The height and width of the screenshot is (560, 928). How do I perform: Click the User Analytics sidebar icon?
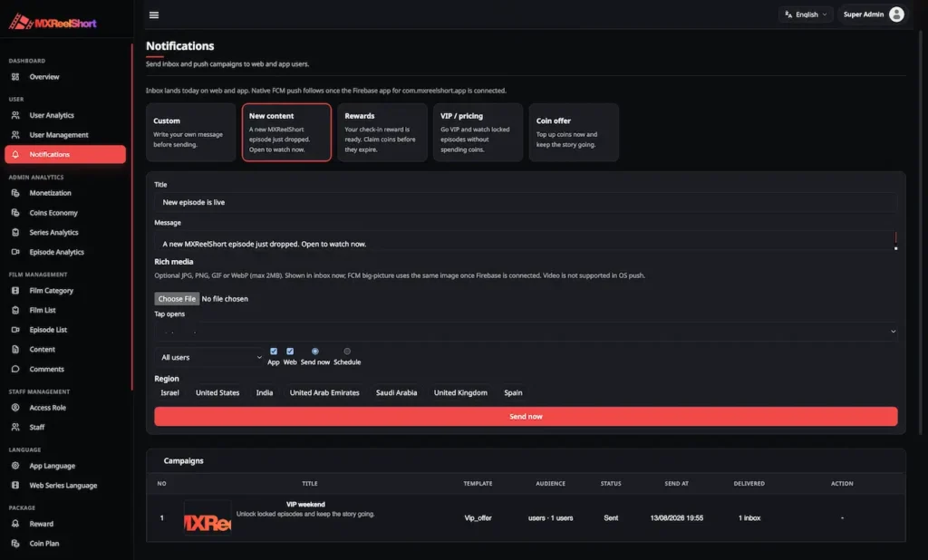(15, 115)
